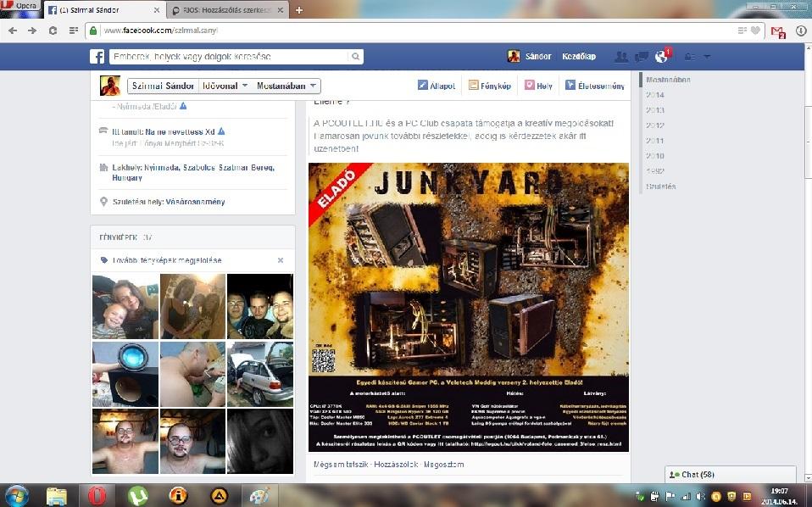Jump to 2011 in the timeline
Image resolution: width=812 pixels, height=507 pixels.
pos(654,141)
